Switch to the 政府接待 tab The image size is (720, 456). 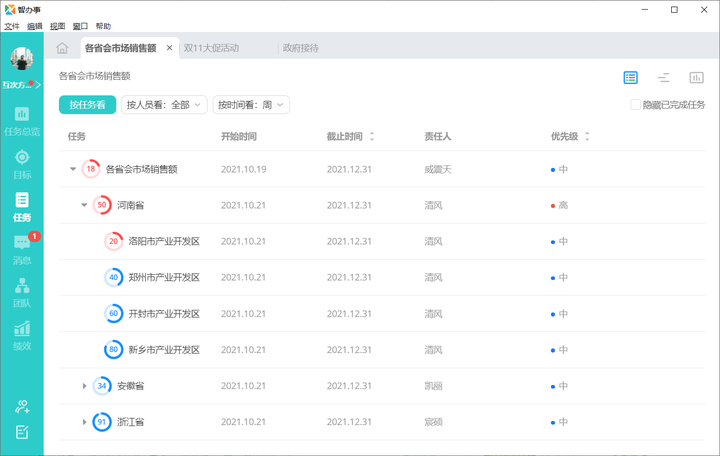(300, 48)
